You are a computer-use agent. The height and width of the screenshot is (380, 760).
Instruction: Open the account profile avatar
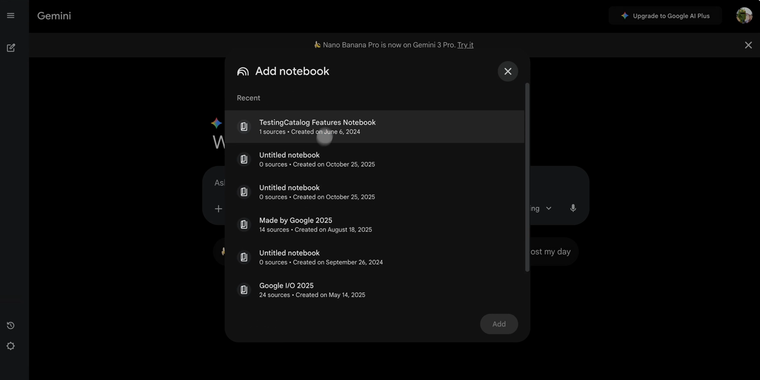pos(744,16)
